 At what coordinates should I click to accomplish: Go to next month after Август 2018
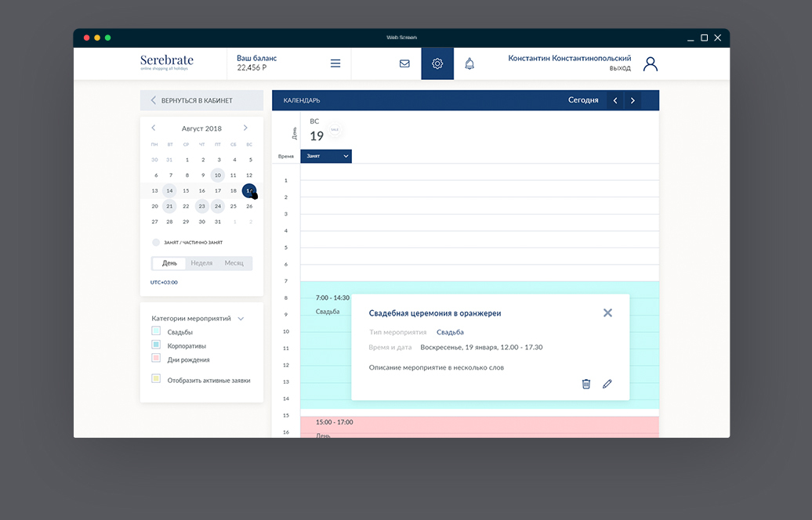pos(245,128)
